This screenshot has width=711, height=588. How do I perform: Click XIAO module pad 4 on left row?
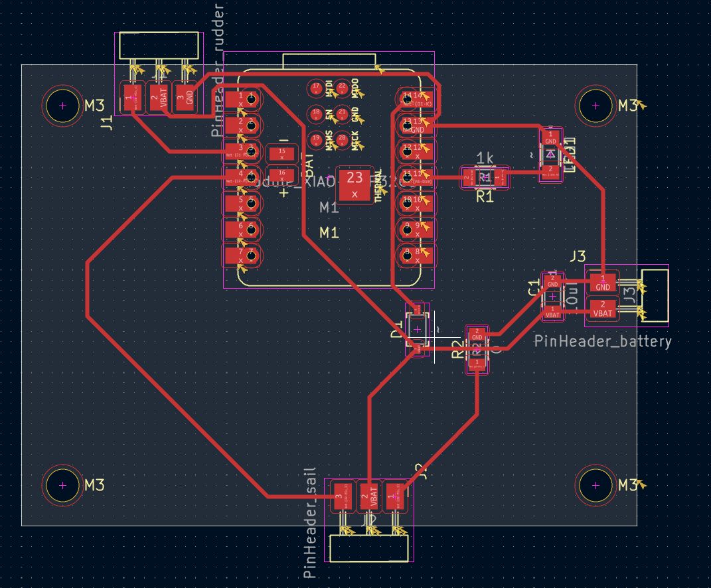pyautogui.click(x=241, y=177)
